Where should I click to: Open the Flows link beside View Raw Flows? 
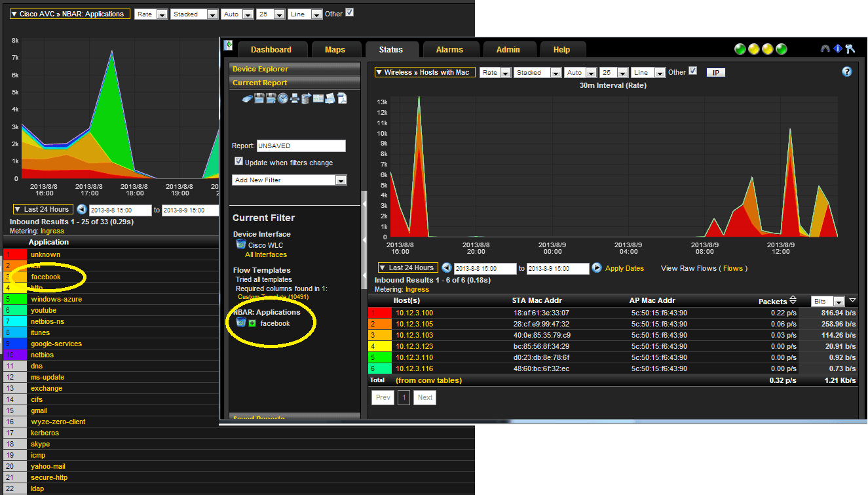(x=733, y=268)
